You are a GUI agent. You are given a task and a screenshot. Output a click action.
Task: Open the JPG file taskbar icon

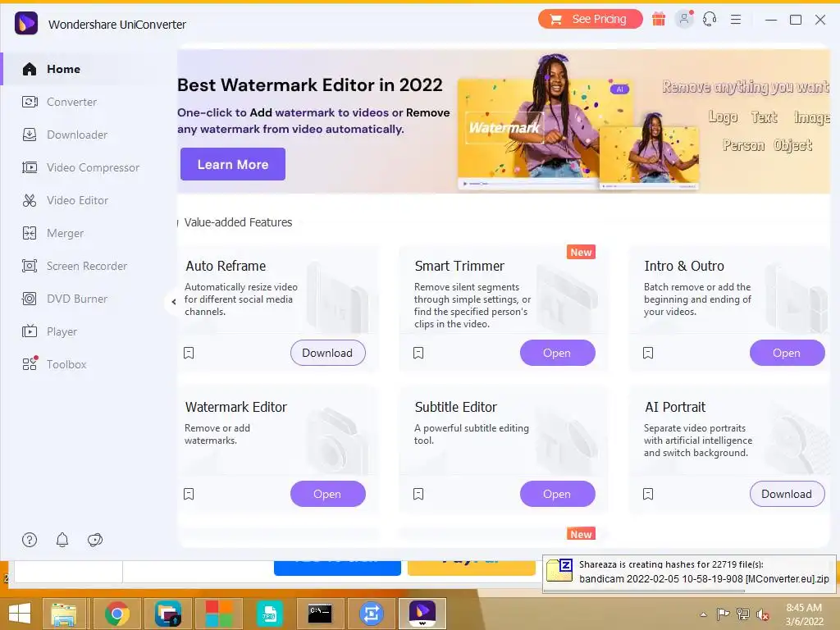coord(269,614)
